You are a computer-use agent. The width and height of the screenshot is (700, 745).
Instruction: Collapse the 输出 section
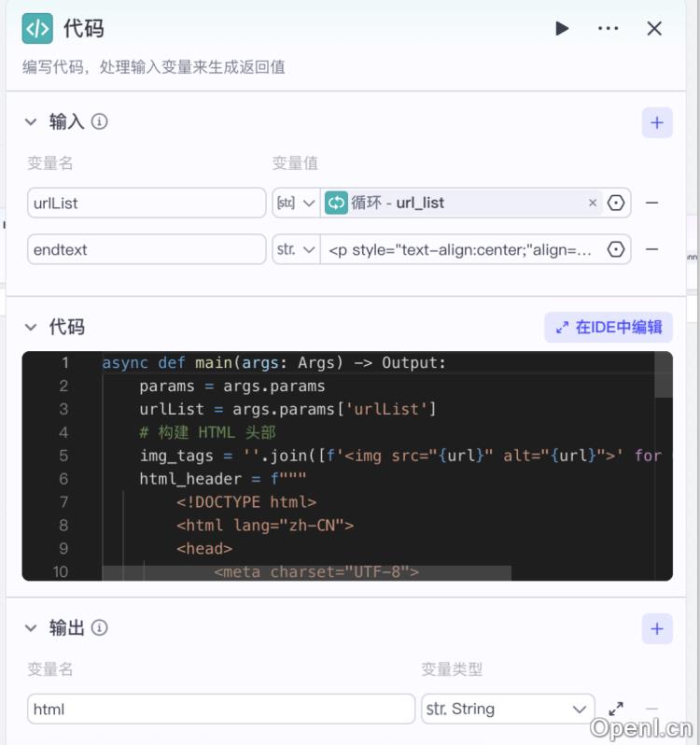31,628
